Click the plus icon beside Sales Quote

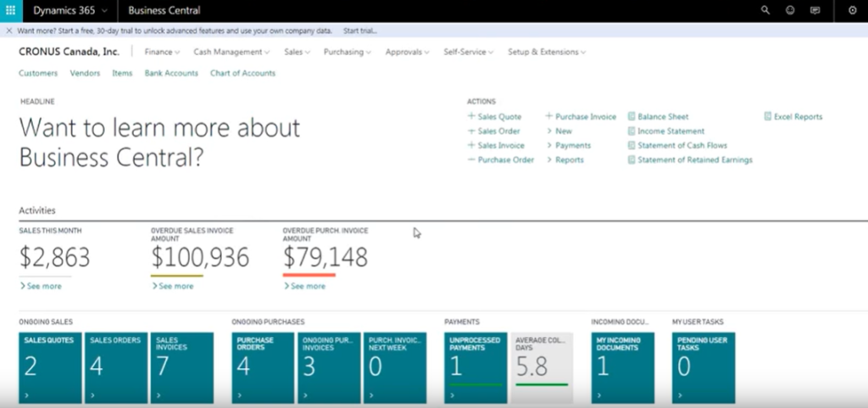pyautogui.click(x=471, y=116)
